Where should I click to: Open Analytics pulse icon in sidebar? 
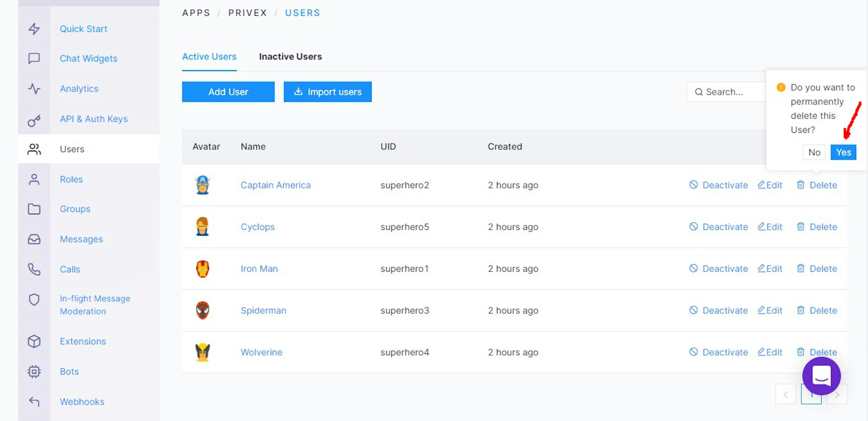tap(34, 89)
